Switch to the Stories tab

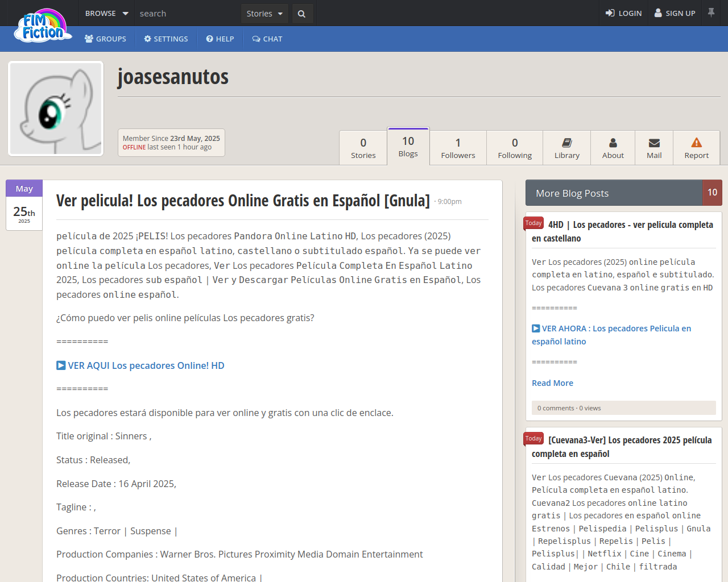point(363,148)
